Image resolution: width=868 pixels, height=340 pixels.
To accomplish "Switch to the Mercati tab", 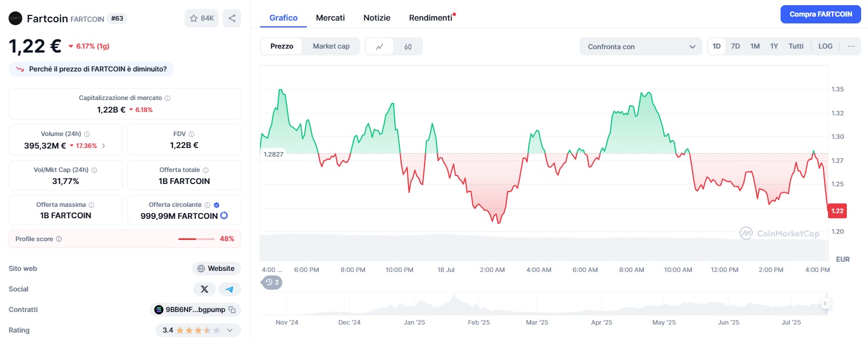I will tap(330, 17).
